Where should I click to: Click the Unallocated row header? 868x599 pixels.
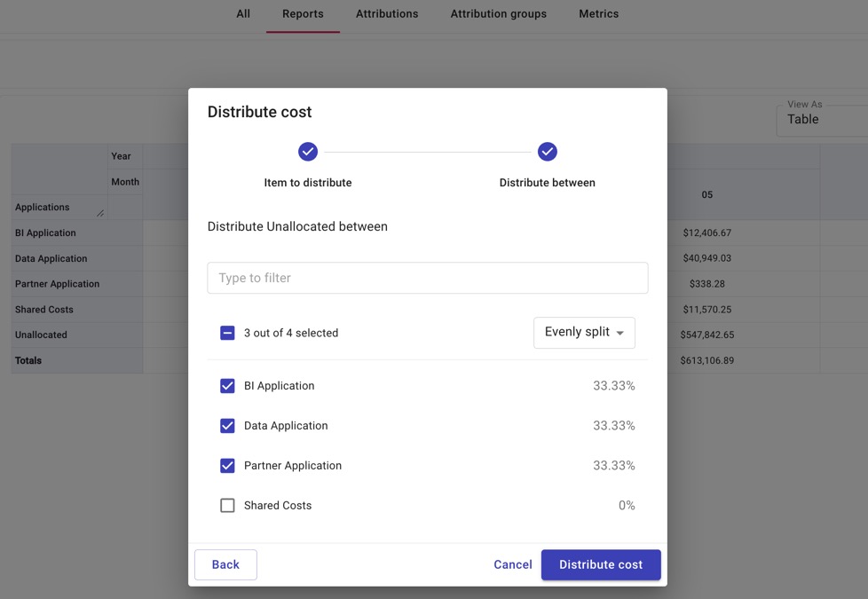(41, 335)
